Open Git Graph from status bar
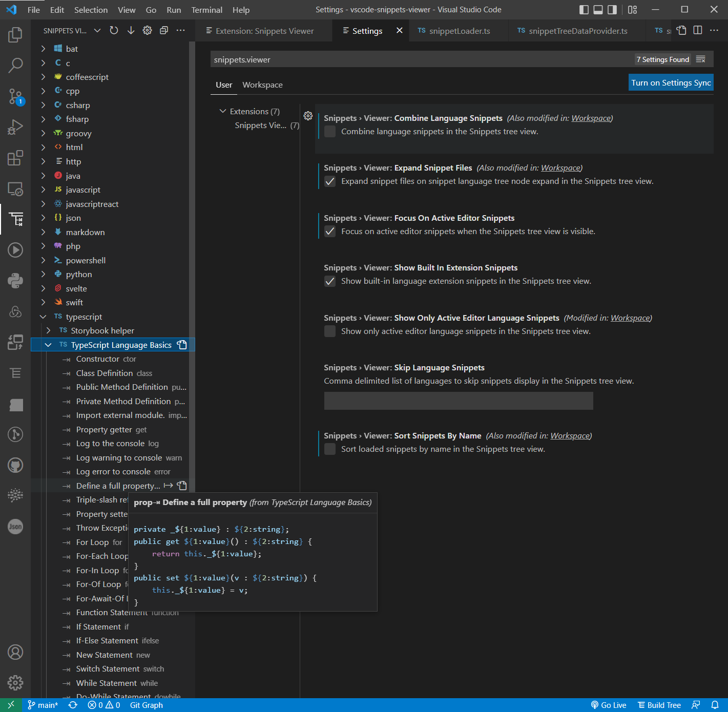The height and width of the screenshot is (712, 728). [x=146, y=705]
